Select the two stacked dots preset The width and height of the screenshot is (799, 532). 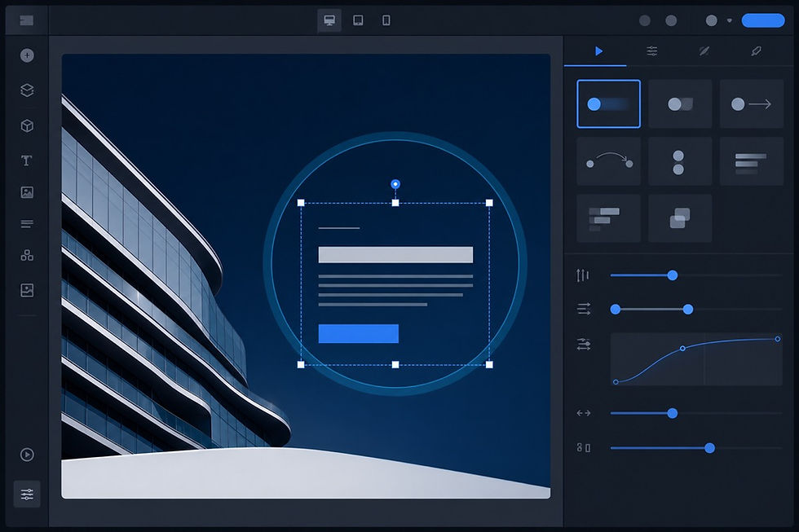pyautogui.click(x=680, y=161)
